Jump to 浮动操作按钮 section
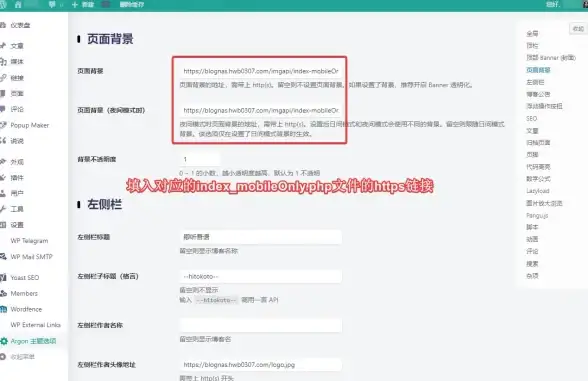The image size is (588, 381). [544, 106]
